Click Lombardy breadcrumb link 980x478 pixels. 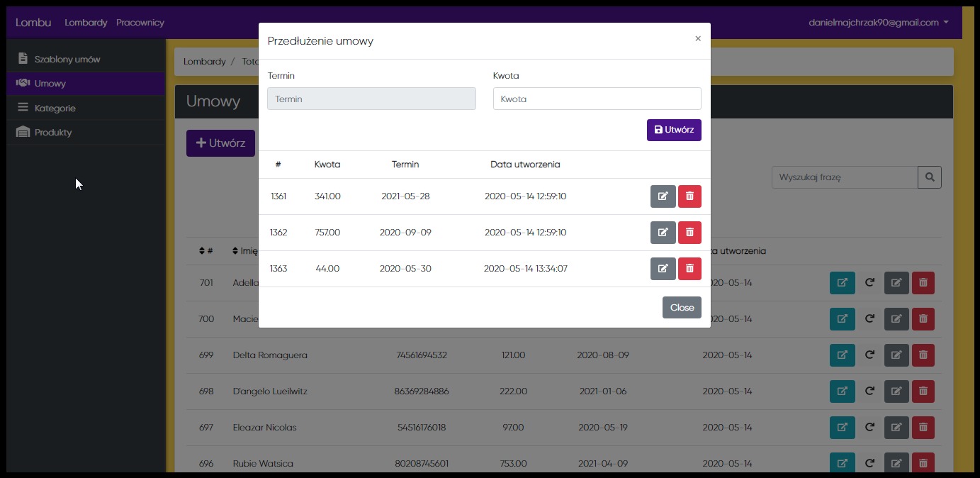click(205, 62)
